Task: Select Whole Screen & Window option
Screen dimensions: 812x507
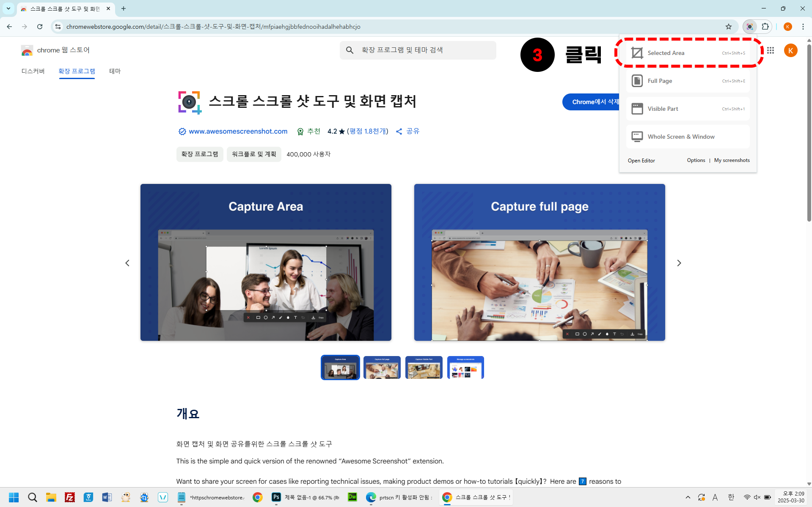Action: 688,137
